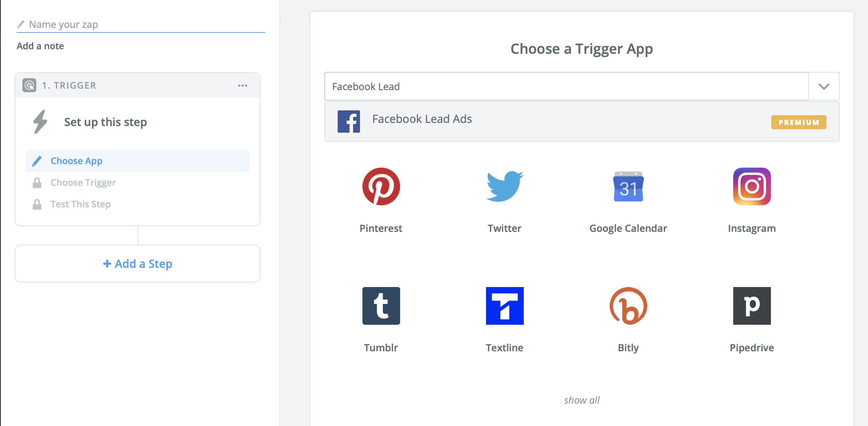Go to the locked Choose Trigger step
The width and height of the screenshot is (868, 426).
point(83,183)
